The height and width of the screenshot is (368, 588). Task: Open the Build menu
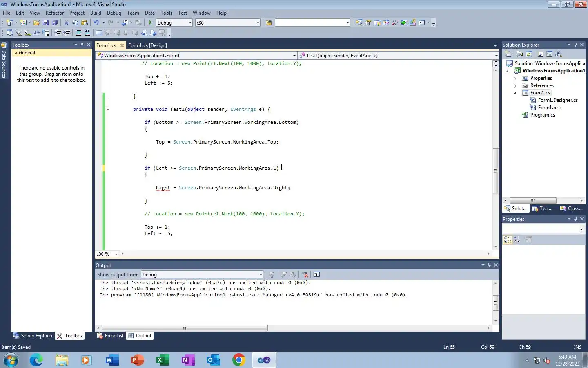point(96,13)
